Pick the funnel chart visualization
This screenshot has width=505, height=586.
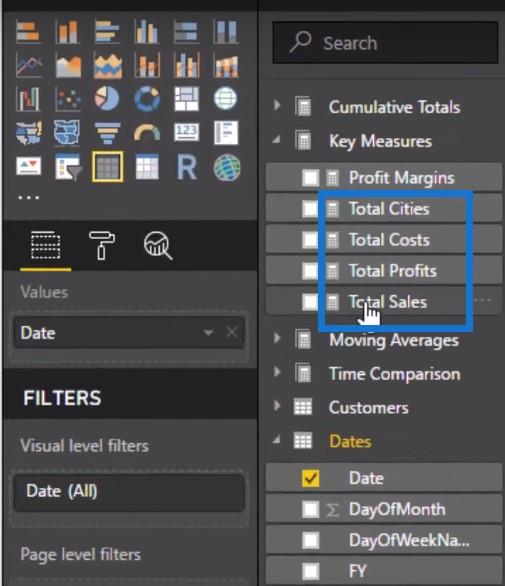[x=108, y=133]
